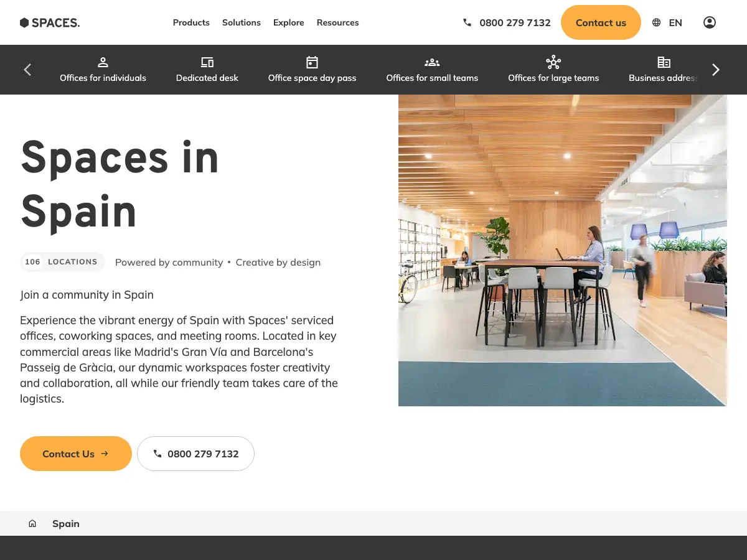Click the 106 Locations badge
The image size is (747, 560).
[x=62, y=262]
